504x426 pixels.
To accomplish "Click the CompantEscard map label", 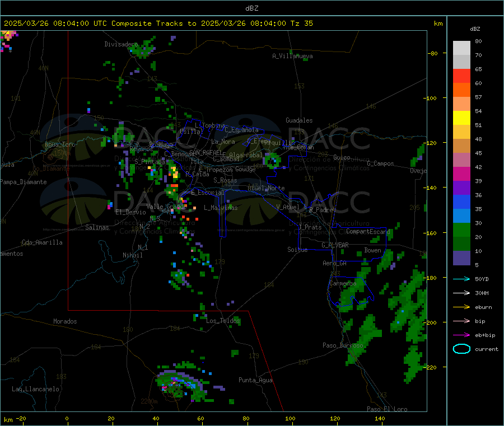I will pyautogui.click(x=368, y=231).
